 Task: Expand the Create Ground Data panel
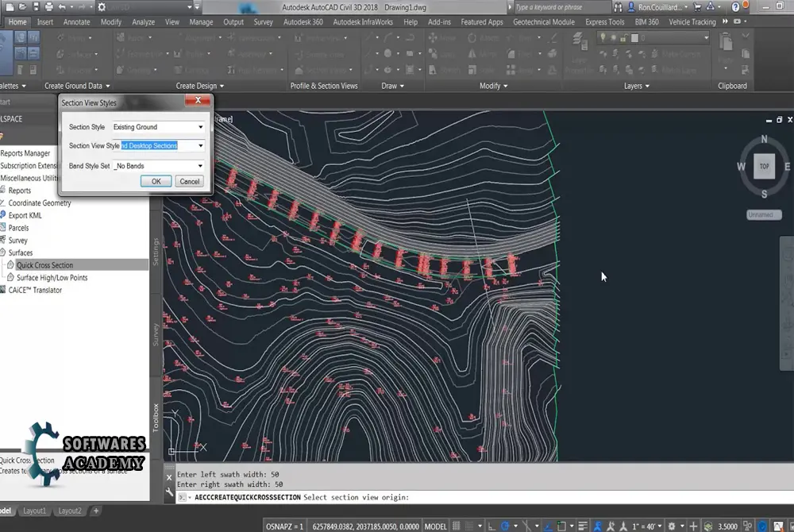coord(77,86)
